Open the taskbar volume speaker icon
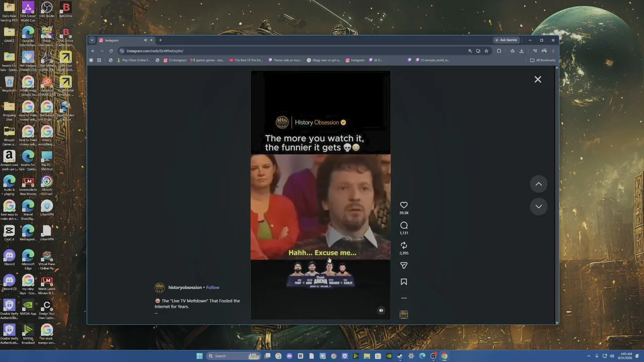The image size is (644, 362). click(x=612, y=356)
